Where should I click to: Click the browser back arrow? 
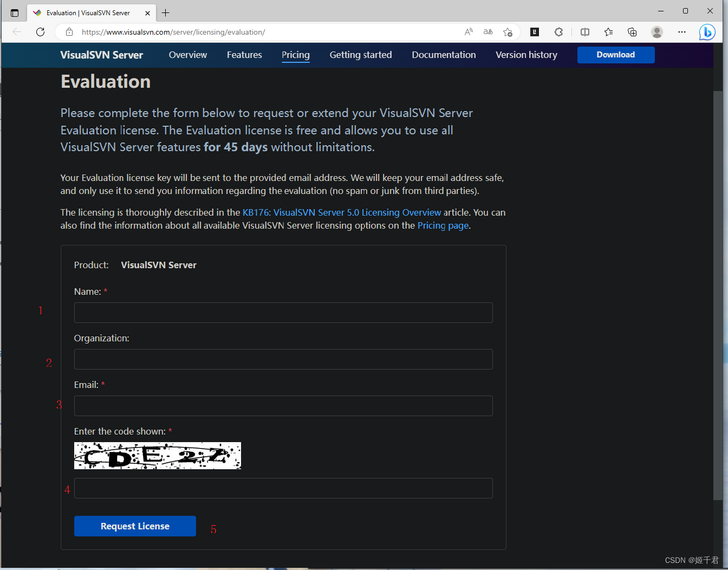pyautogui.click(x=17, y=32)
